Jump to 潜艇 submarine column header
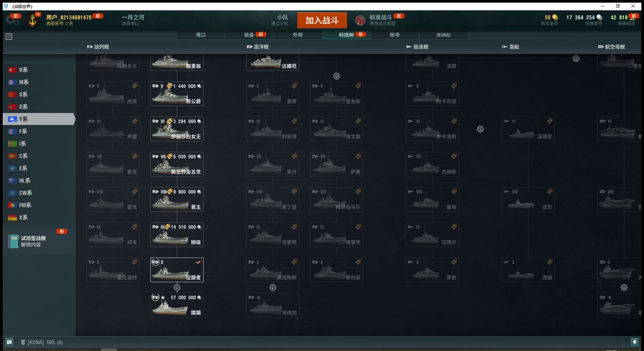This screenshot has height=351, width=644. pyautogui.click(x=511, y=47)
